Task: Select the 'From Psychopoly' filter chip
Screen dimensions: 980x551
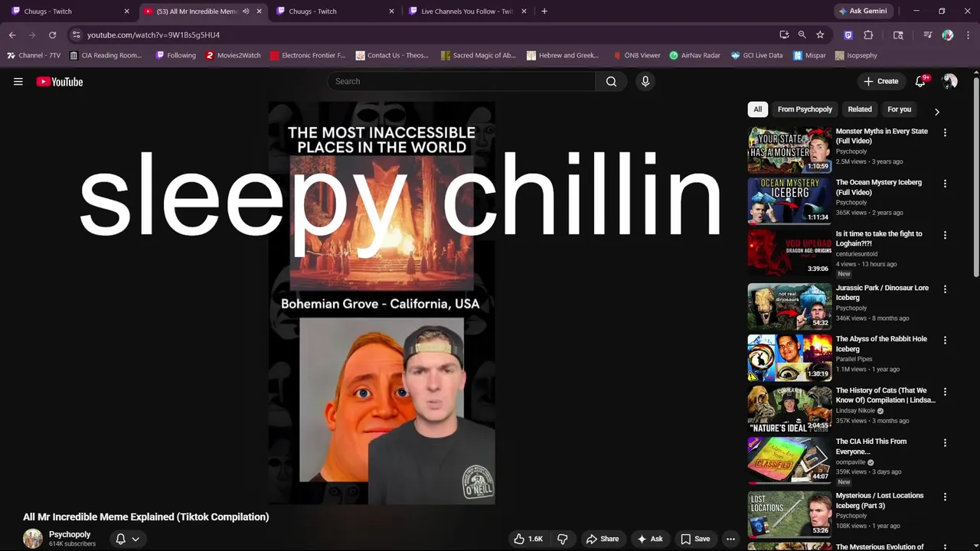Action: [805, 109]
